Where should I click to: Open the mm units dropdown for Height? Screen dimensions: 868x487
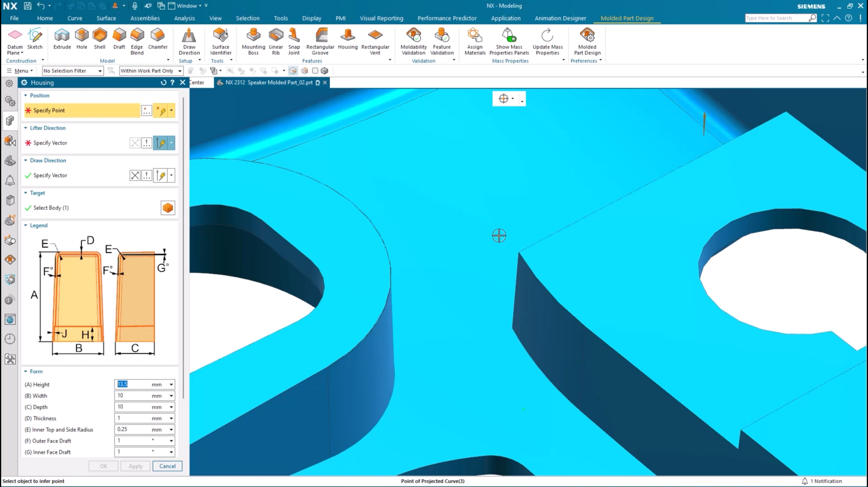[171, 384]
